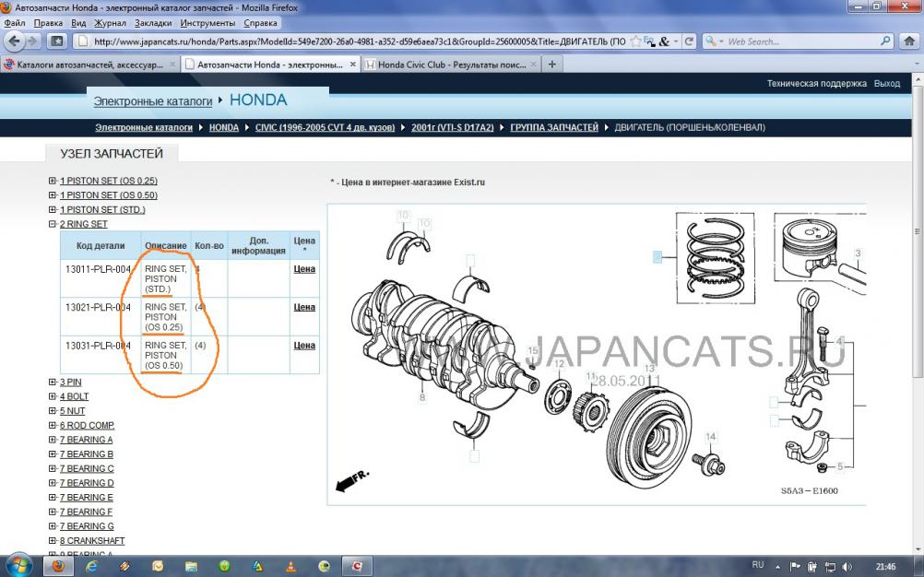Image resolution: width=924 pixels, height=577 pixels.
Task: Open Action Center flag tray icon
Action: point(795,567)
